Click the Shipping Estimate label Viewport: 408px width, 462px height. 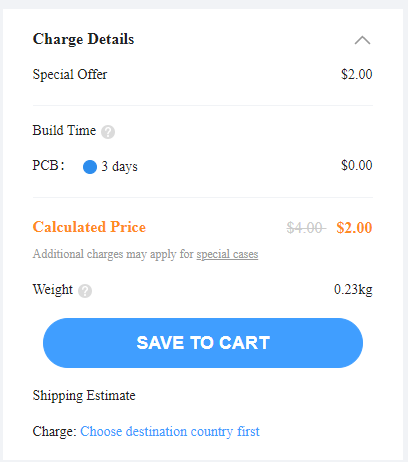pyautogui.click(x=84, y=396)
